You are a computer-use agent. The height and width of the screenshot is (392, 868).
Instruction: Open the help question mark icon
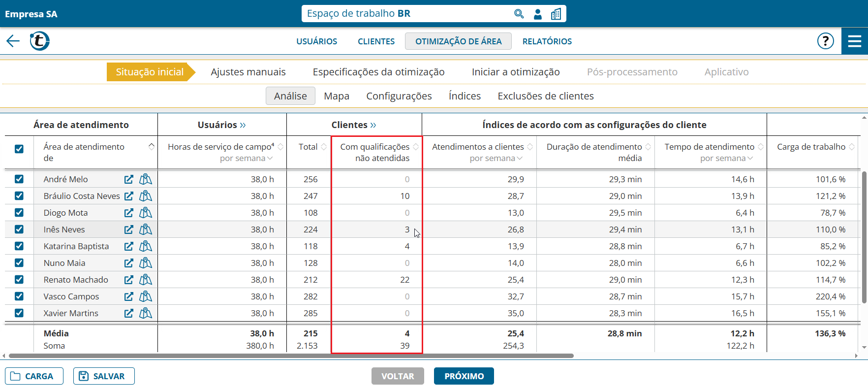pos(825,41)
